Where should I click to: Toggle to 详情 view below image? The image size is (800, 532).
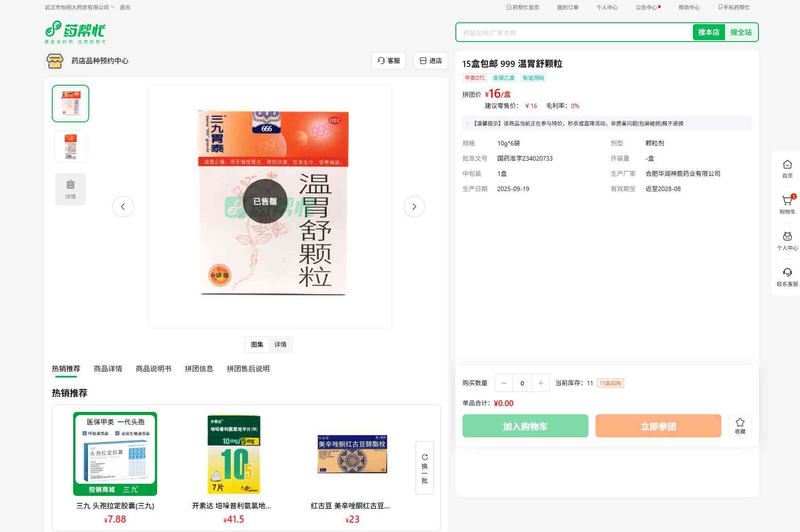point(280,345)
